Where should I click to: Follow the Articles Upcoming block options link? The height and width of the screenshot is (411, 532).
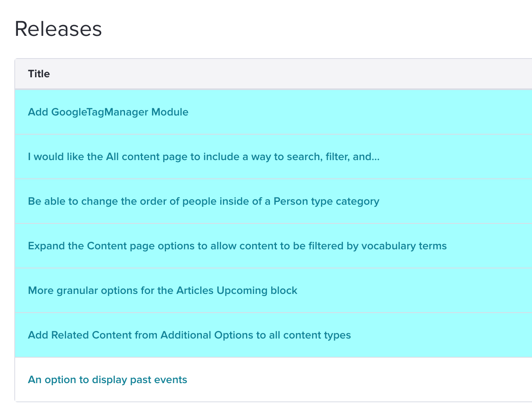(x=162, y=290)
